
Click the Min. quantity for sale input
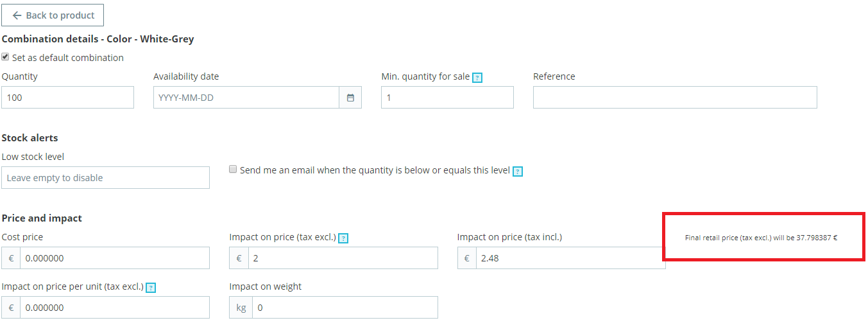447,98
